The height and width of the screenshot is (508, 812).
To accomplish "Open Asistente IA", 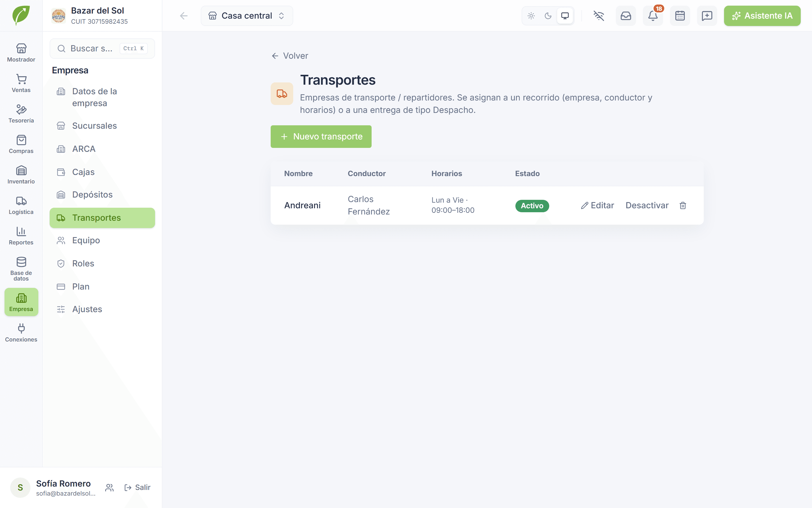I will click(762, 16).
